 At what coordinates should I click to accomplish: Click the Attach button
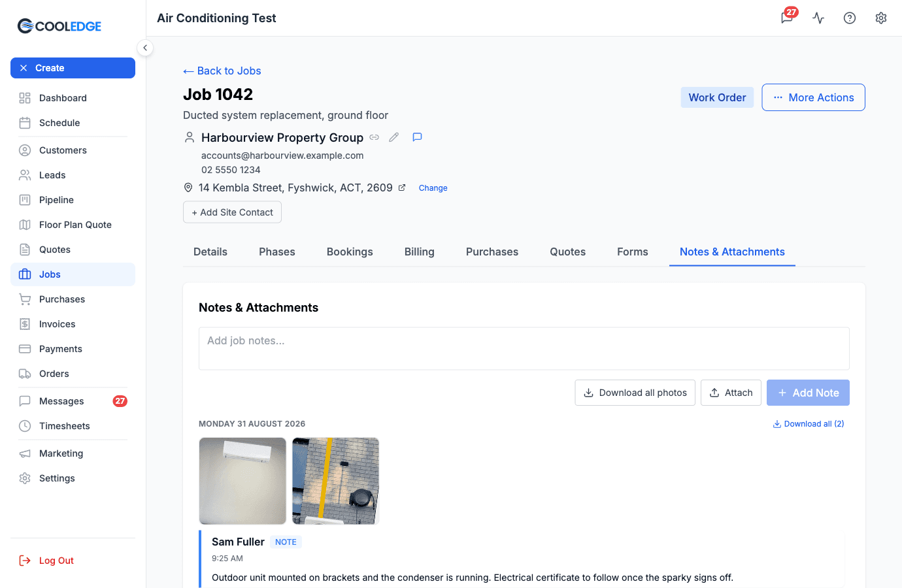(731, 393)
